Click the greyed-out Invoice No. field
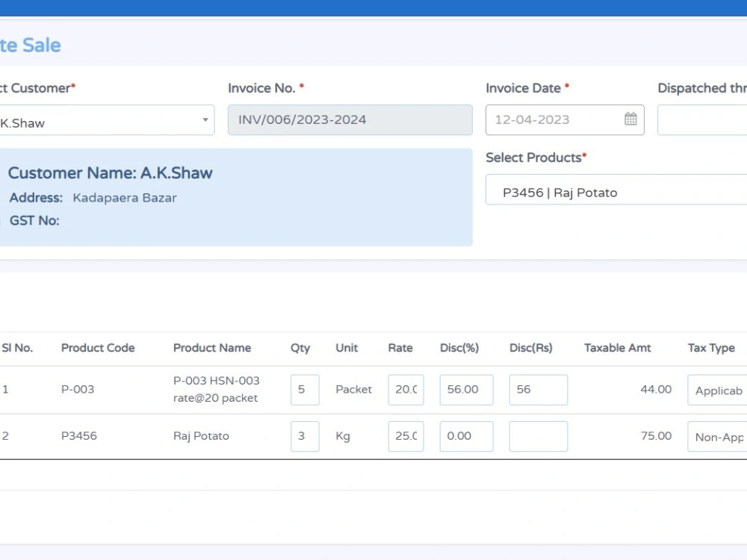Image resolution: width=747 pixels, height=560 pixels. 350,119
